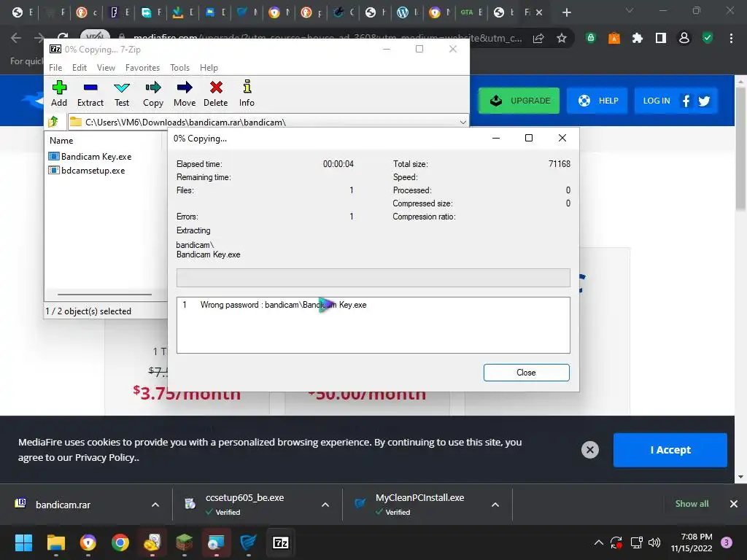
Task: Click the Info toolbar icon in 7-Zip
Action: tap(247, 94)
